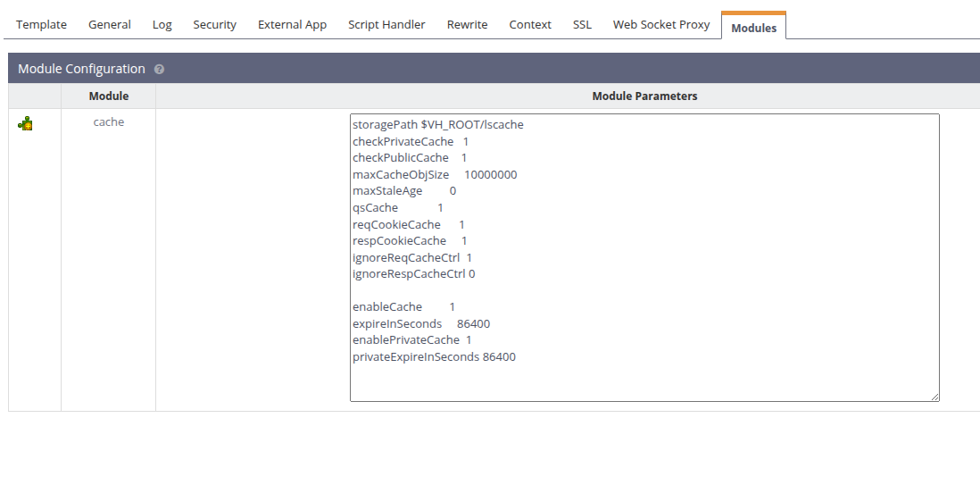The height and width of the screenshot is (485, 980).
Task: Click the cache module name
Action: (x=109, y=122)
